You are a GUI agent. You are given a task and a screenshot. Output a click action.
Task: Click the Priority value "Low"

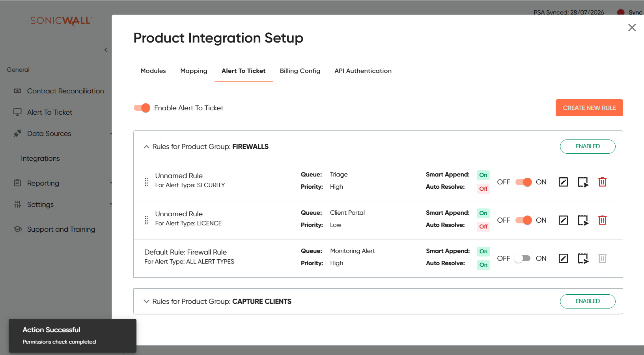point(336,225)
